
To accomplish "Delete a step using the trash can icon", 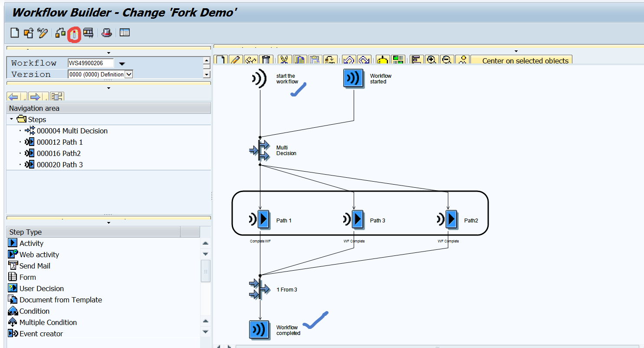I will click(x=266, y=60).
